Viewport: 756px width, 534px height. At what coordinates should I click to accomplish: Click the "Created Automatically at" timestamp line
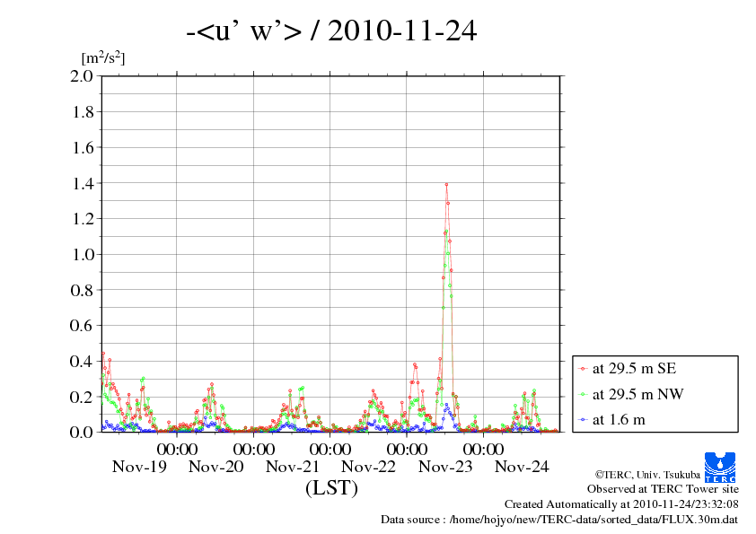621,504
